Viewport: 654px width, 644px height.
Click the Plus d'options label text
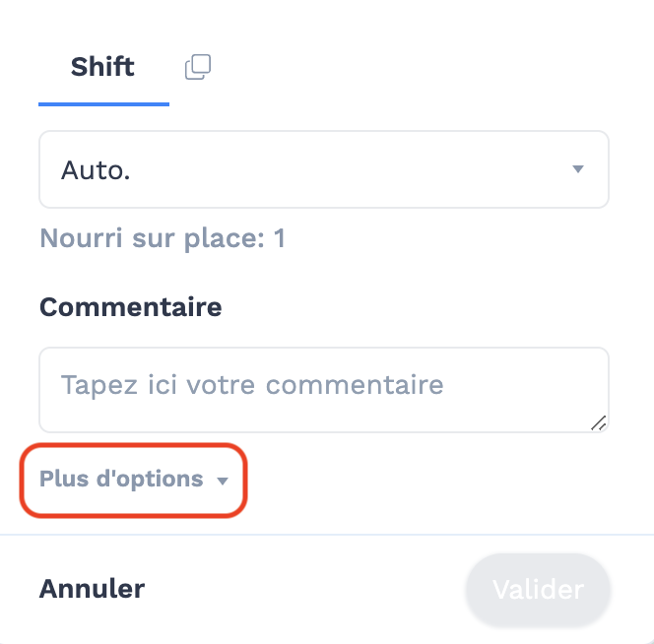tap(121, 479)
